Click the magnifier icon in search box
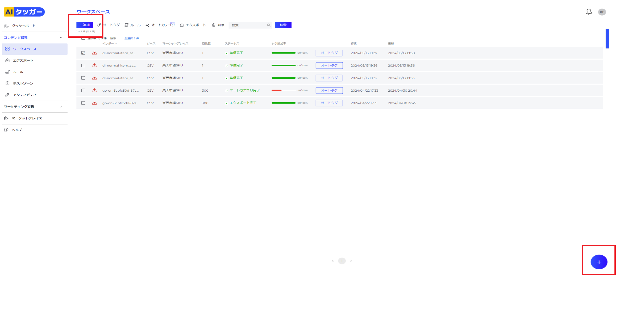This screenshot has height=324, width=644. click(269, 25)
